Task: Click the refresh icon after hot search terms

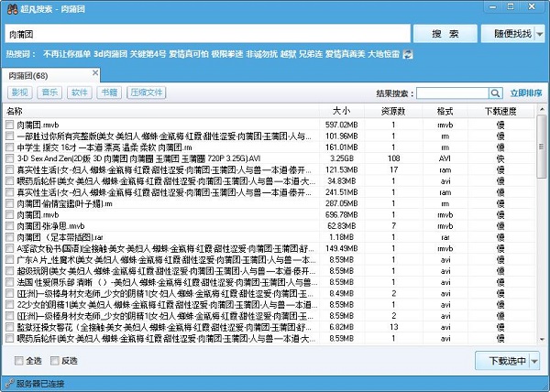Action: (x=408, y=54)
